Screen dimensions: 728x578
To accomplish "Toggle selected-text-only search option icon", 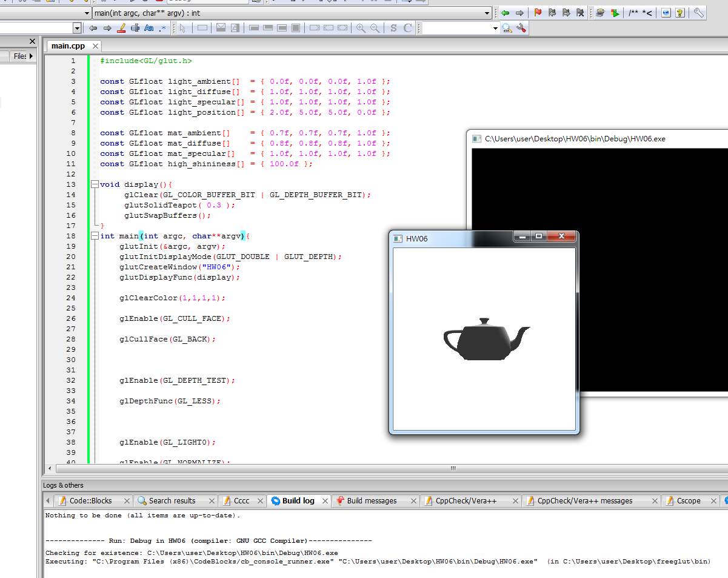I will coord(135,28).
